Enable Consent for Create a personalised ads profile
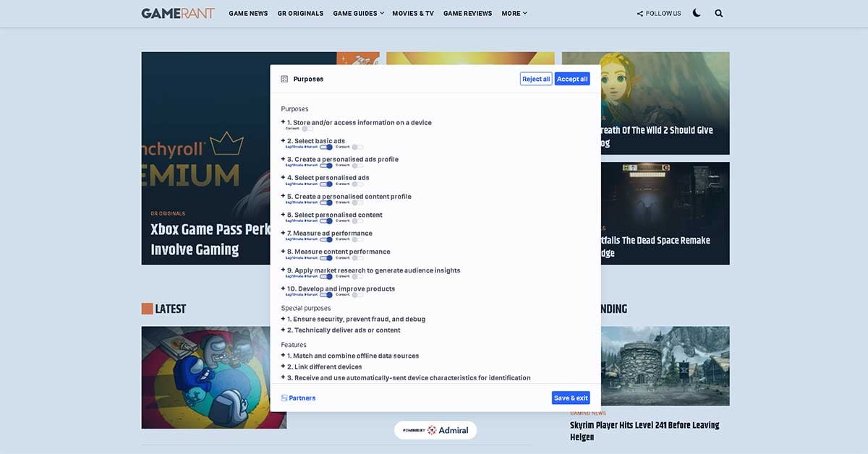Screen dimensions: 868x454 357,166
